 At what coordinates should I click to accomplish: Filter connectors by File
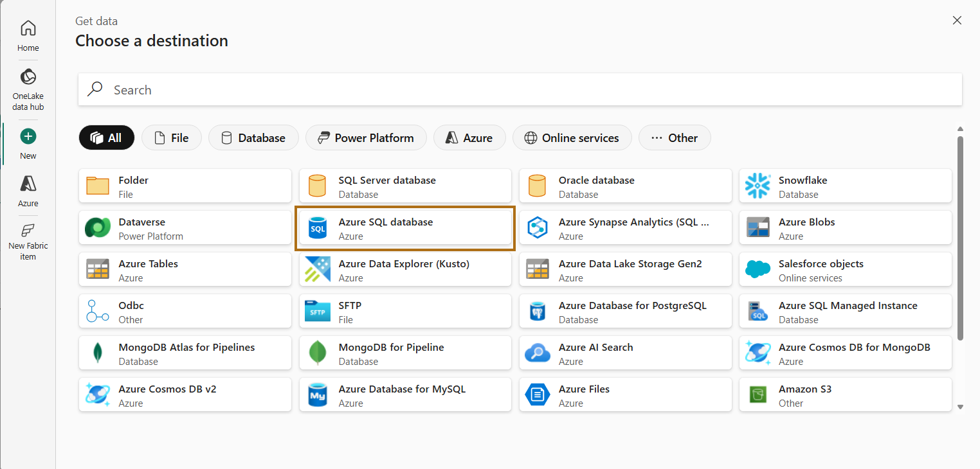(x=172, y=137)
